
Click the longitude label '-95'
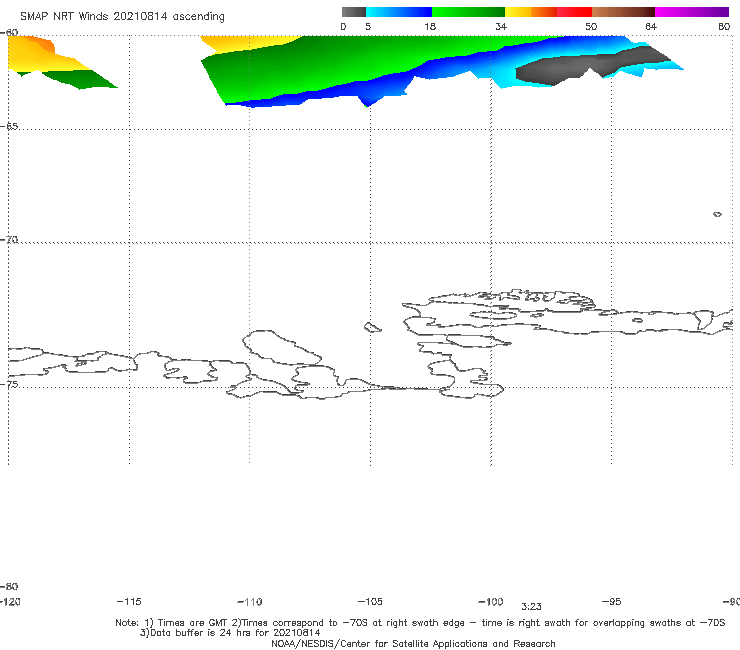611,601
